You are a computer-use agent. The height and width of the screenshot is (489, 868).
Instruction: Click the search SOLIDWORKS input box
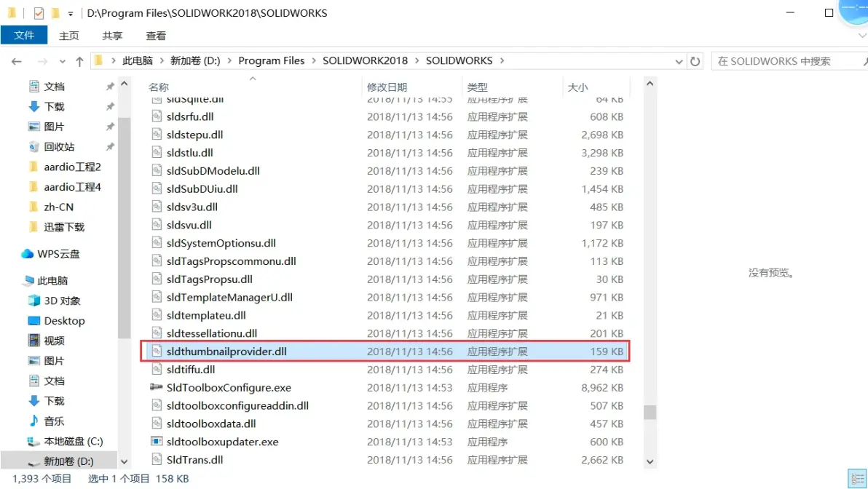[789, 61]
